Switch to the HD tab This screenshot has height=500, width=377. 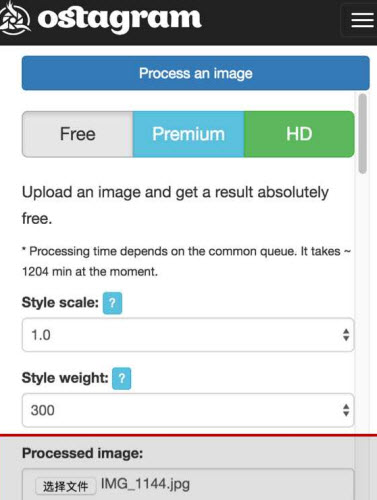point(299,134)
